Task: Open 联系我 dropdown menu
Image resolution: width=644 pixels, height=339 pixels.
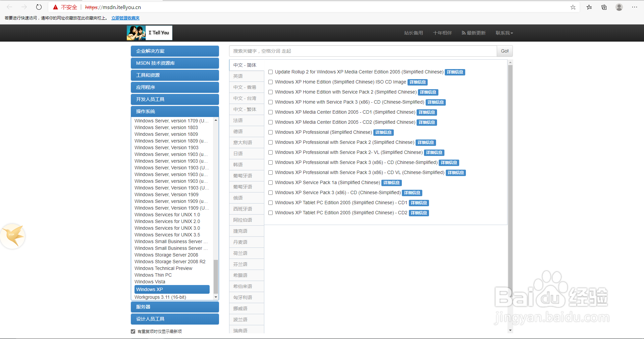Action: 504,33
